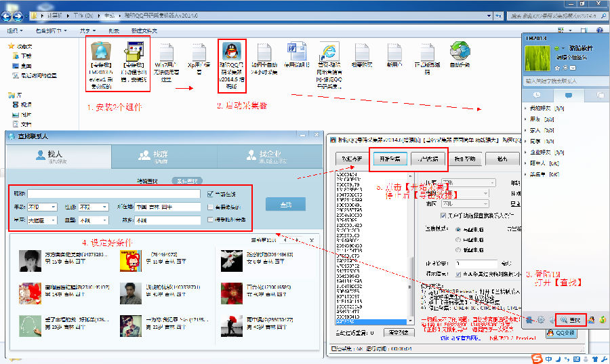Select the third mode radio button in collector

pos(458,249)
